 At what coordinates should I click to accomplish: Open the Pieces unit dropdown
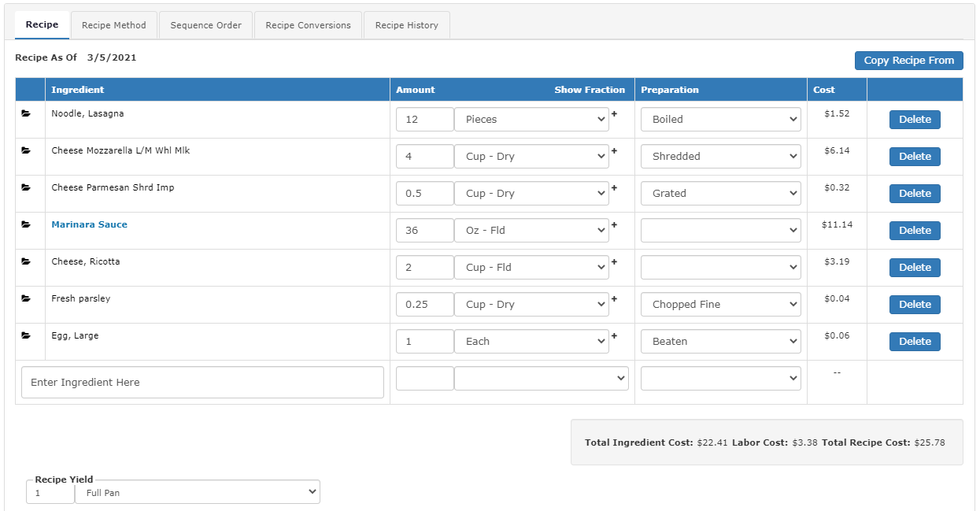click(531, 120)
